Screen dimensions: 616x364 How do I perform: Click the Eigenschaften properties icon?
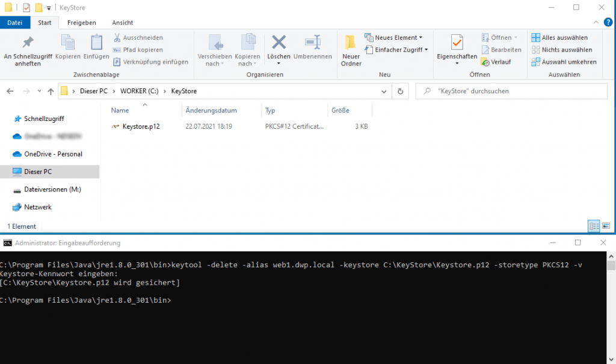(x=457, y=44)
